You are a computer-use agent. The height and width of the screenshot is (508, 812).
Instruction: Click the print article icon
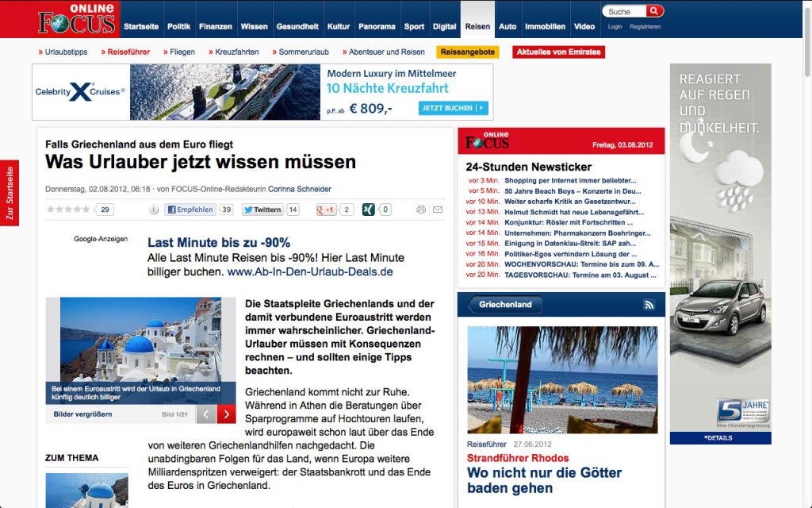click(x=421, y=210)
